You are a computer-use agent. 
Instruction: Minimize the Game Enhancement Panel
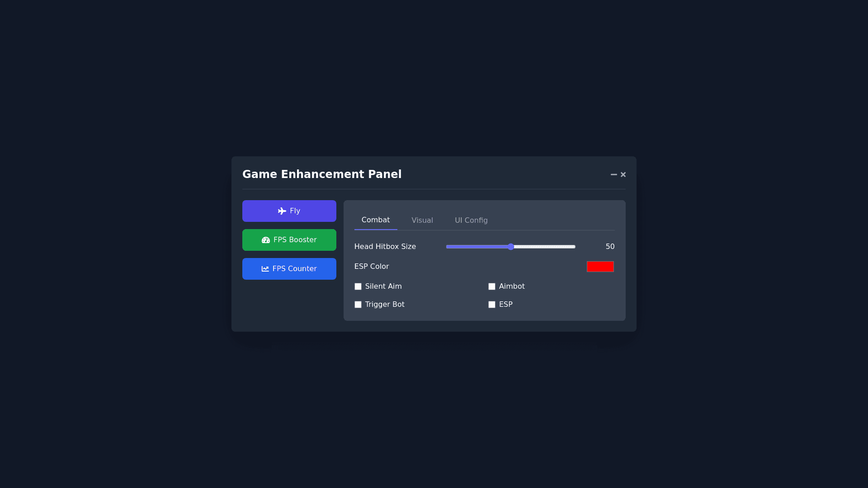tap(613, 174)
